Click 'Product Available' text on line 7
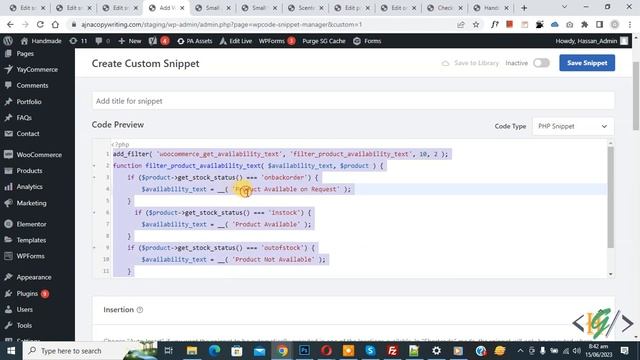Screen dimensions: 640x360 click(266, 224)
